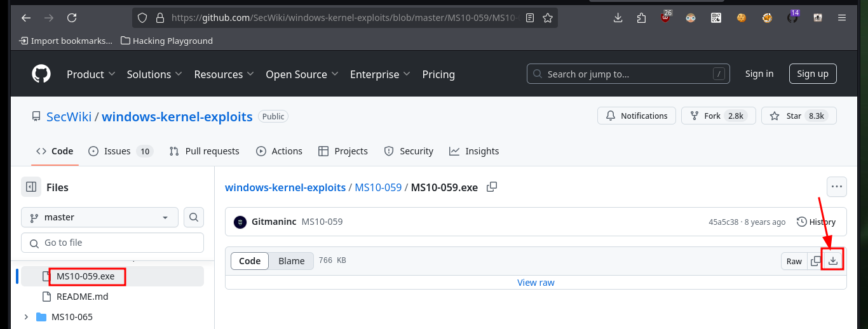Expand the MS10-065 folder

pyautogui.click(x=26, y=317)
